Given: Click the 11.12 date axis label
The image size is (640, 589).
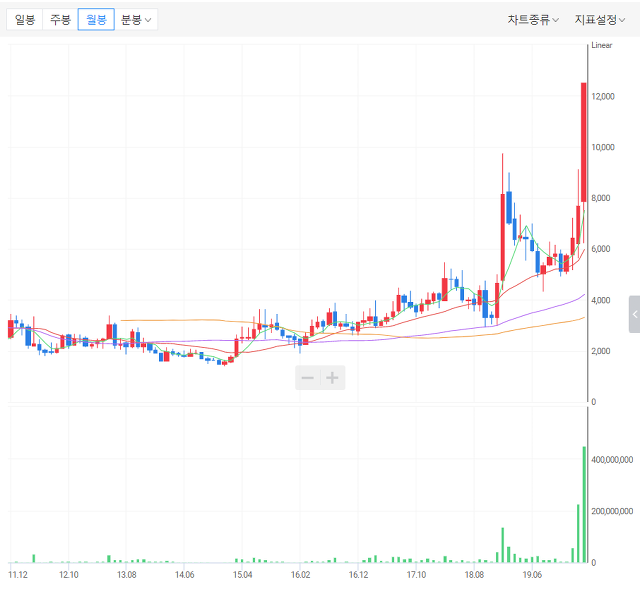Looking at the screenshot, I should (18, 575).
